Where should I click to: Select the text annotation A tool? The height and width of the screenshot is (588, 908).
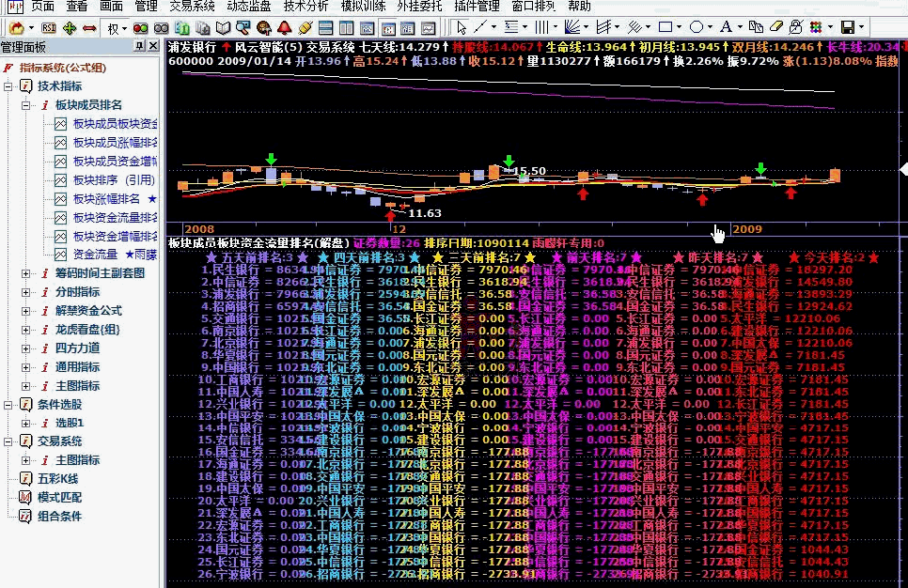click(x=726, y=26)
